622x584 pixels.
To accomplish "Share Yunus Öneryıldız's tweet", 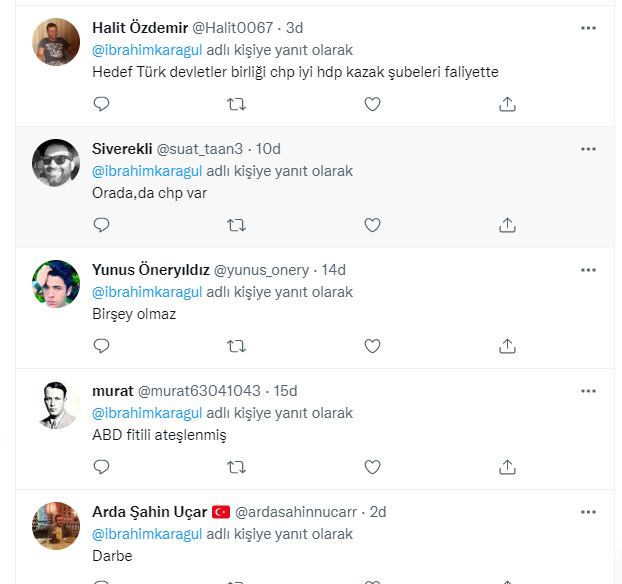I will tap(507, 346).
